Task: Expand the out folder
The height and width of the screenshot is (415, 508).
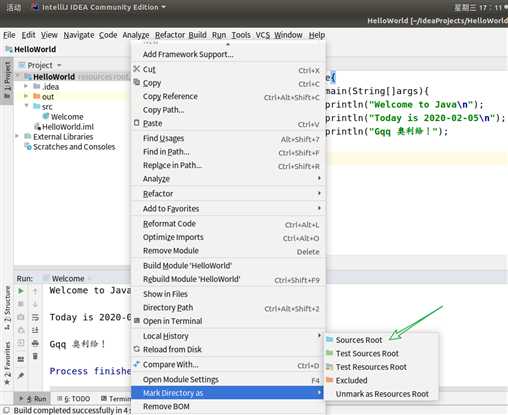Action: pyautogui.click(x=26, y=96)
